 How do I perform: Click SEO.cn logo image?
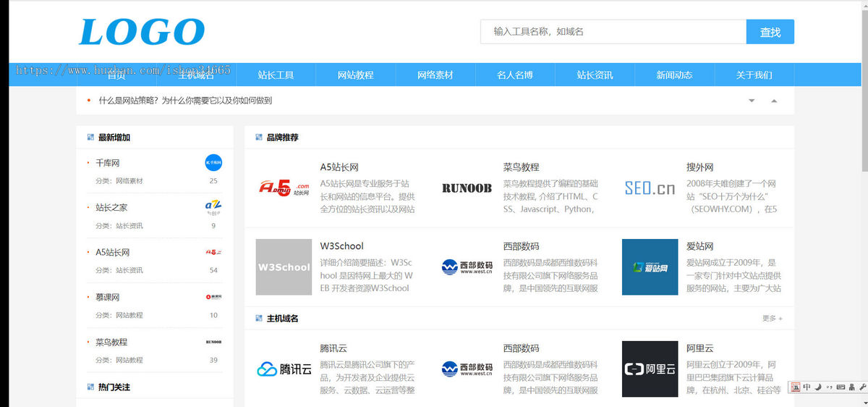coord(650,188)
